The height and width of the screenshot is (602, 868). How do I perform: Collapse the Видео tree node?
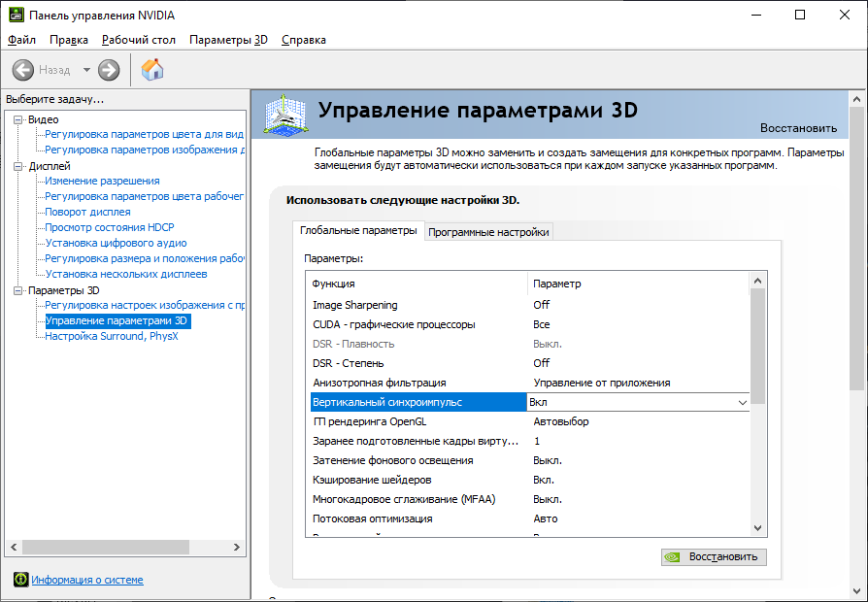pyautogui.click(x=17, y=119)
